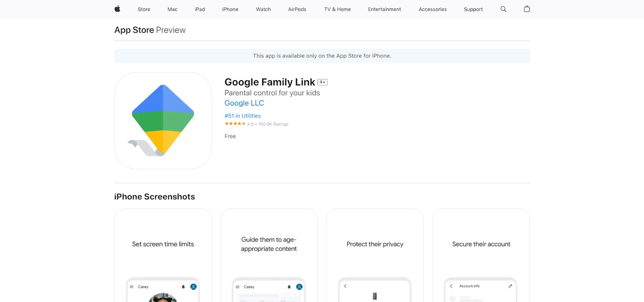Click the Apple logo in navigation bar
This screenshot has width=644, height=302.
click(x=117, y=9)
